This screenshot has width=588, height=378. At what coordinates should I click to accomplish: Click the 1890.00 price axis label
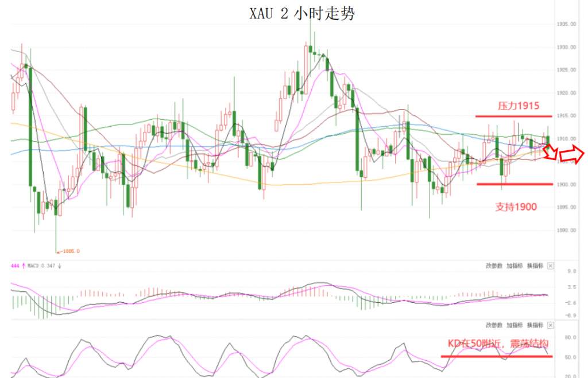coord(566,230)
